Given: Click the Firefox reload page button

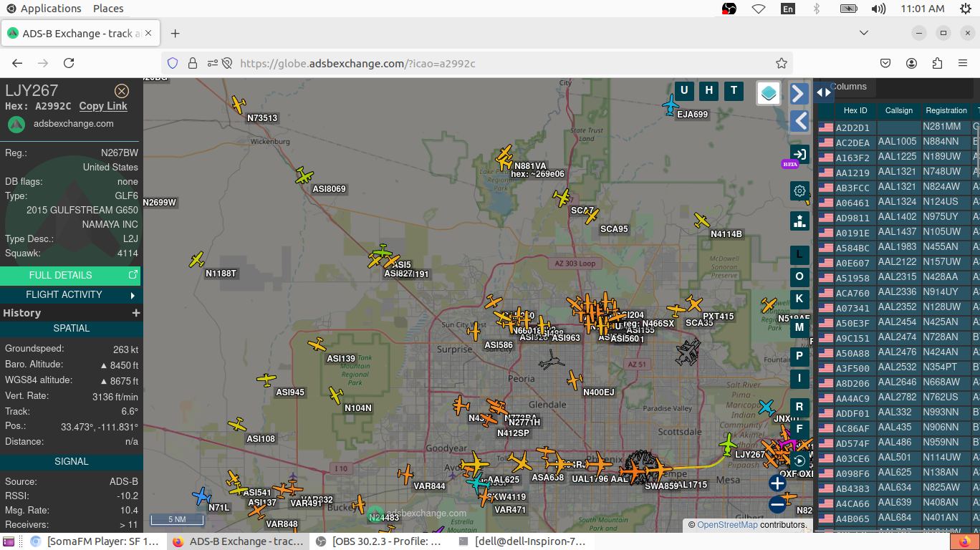Looking at the screenshot, I should 69,63.
